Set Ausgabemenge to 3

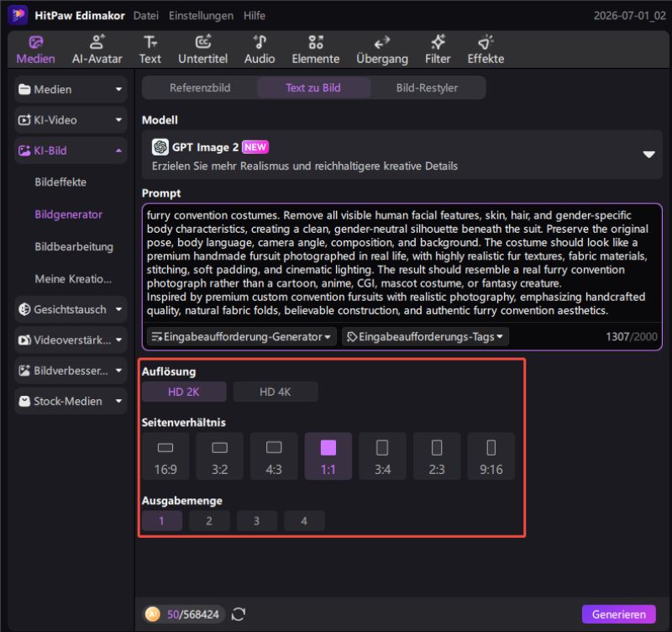pos(257,521)
